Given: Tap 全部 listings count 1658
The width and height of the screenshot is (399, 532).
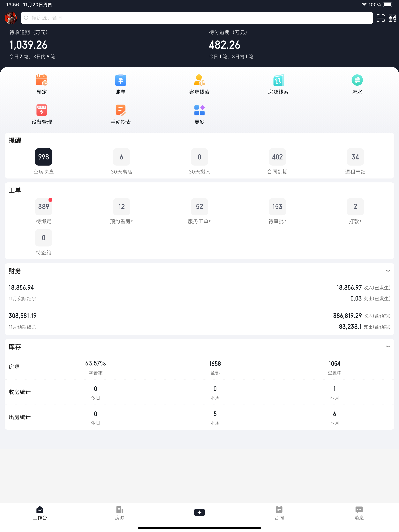Looking at the screenshot, I should (215, 364).
